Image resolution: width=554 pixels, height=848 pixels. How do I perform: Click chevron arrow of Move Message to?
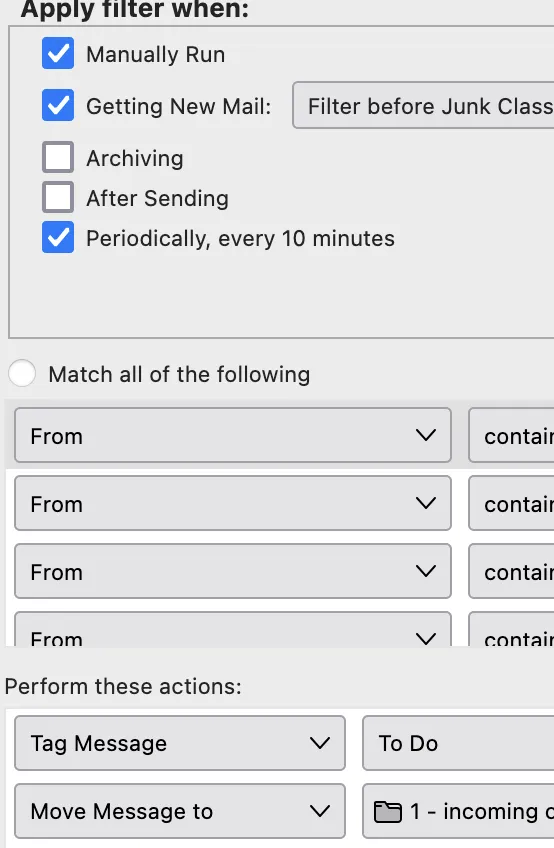coord(320,811)
